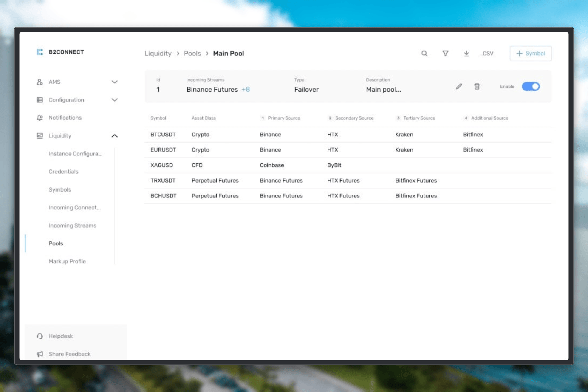The image size is (588, 392).
Task: Click the Helpdesk headset icon
Action: [40, 336]
